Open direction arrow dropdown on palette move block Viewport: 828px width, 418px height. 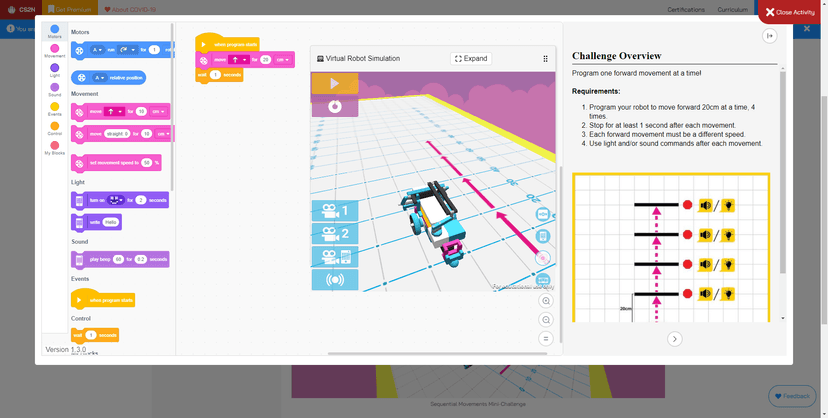tap(114, 112)
